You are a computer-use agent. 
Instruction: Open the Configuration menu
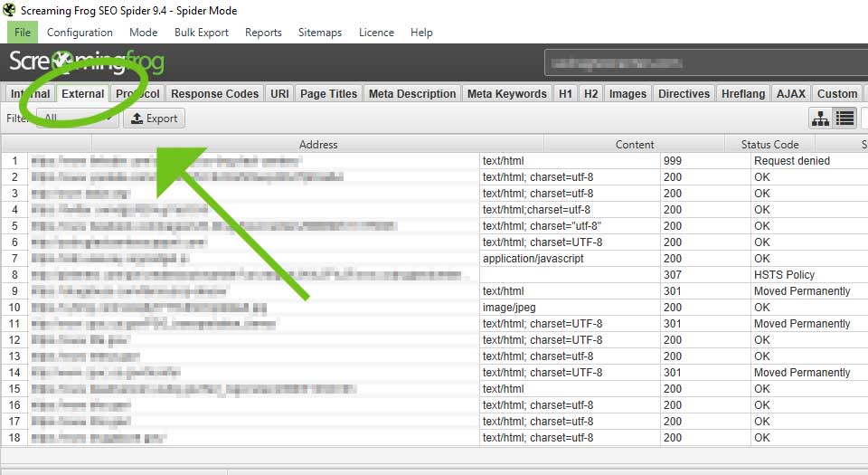pyautogui.click(x=80, y=32)
